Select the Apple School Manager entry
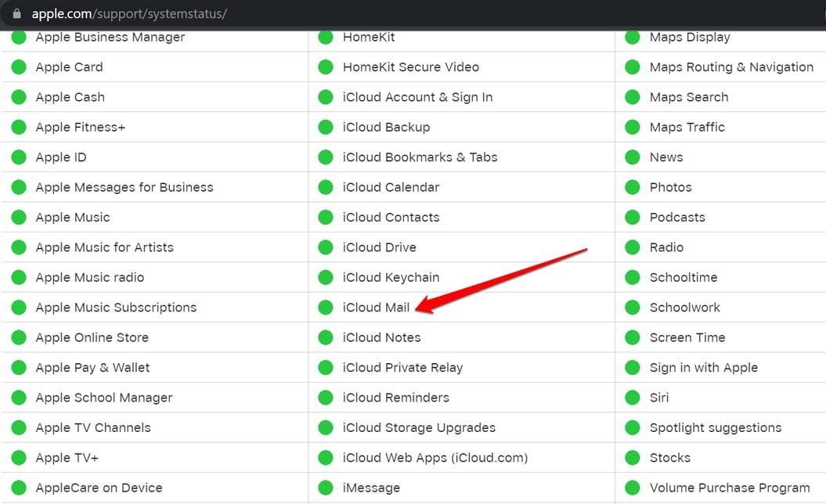 [x=104, y=398]
